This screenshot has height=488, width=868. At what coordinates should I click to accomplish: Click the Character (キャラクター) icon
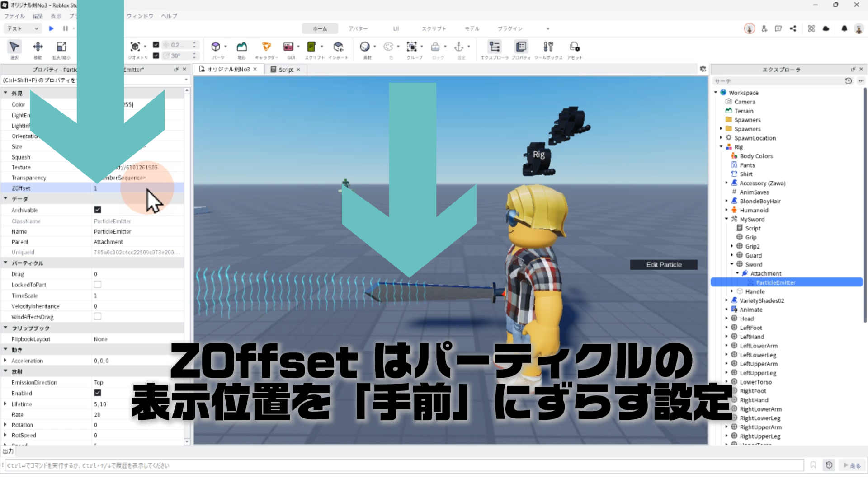[266, 47]
